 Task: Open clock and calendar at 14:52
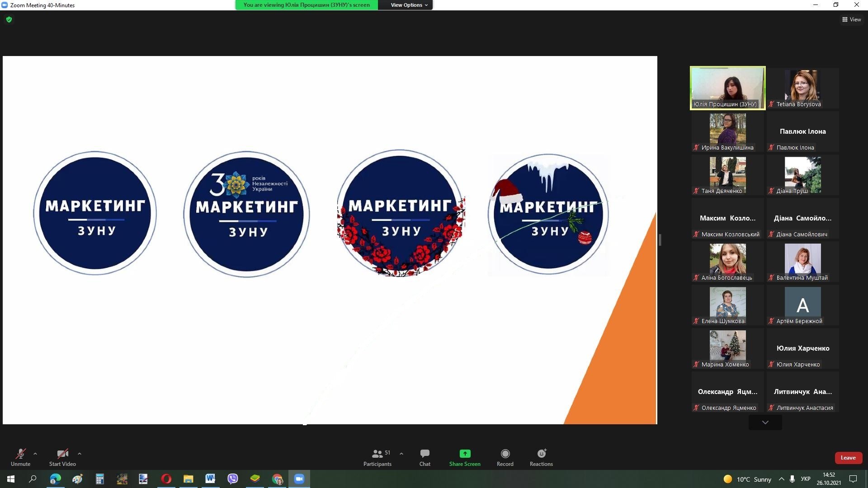829,479
